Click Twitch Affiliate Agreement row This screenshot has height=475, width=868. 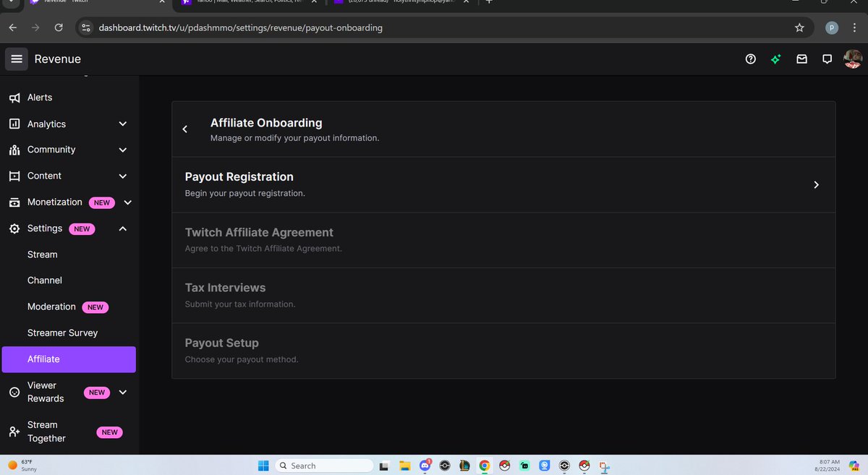coord(503,240)
